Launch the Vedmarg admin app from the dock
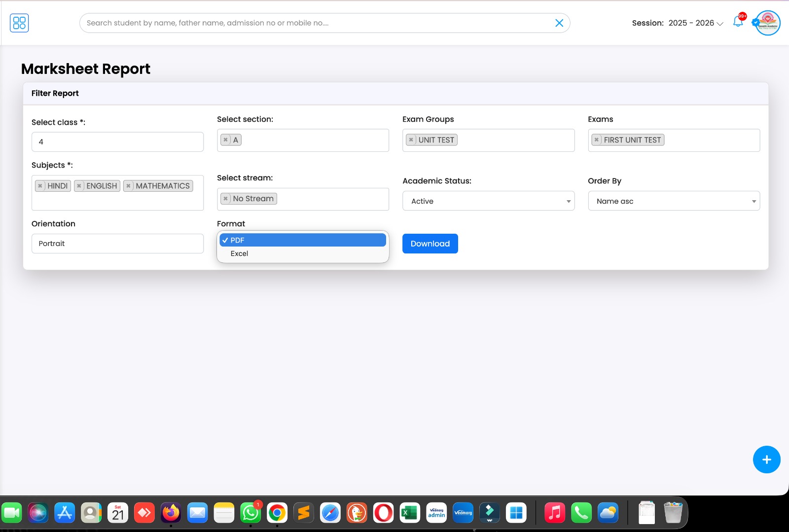789x532 pixels. pos(436,513)
